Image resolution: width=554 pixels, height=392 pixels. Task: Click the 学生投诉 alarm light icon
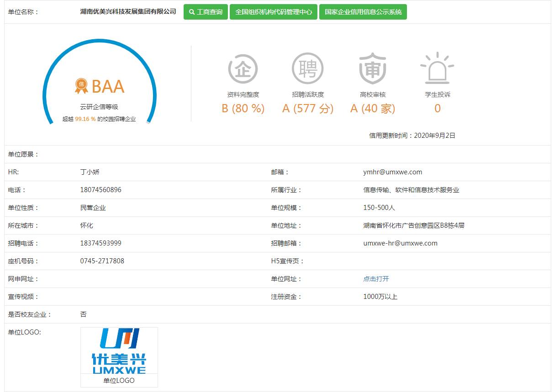click(x=437, y=68)
